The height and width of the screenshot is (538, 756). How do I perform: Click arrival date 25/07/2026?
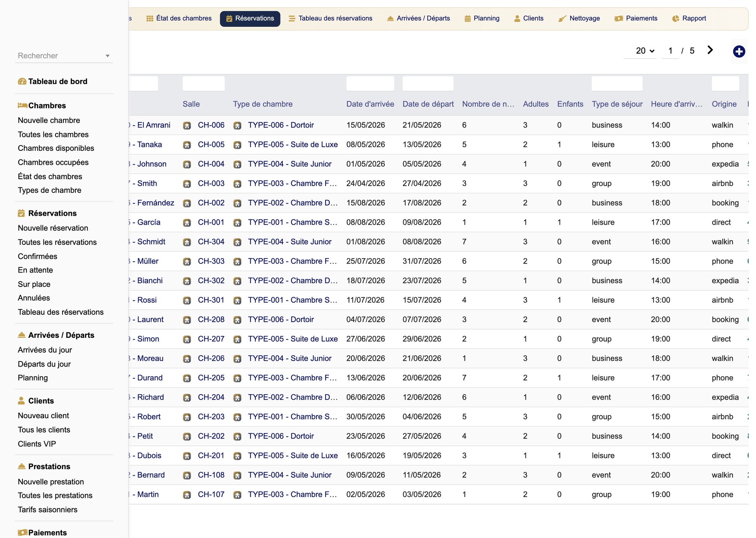366,261
